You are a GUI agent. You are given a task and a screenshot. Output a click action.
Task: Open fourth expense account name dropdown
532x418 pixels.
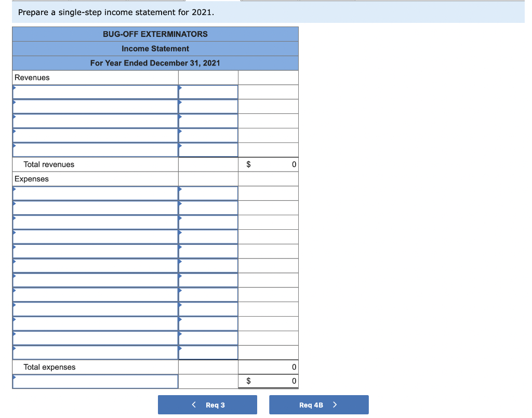96,237
